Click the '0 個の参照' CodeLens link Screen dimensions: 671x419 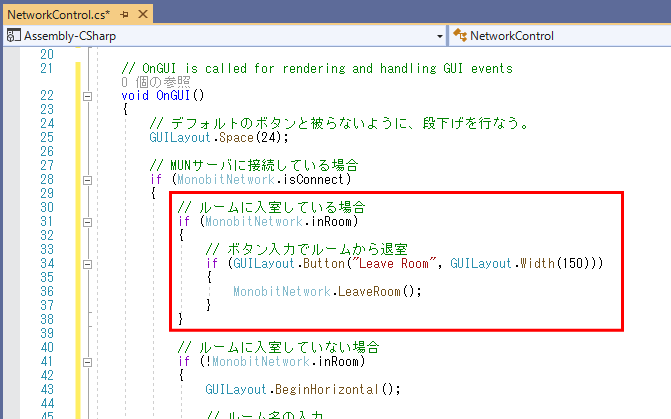[156, 82]
